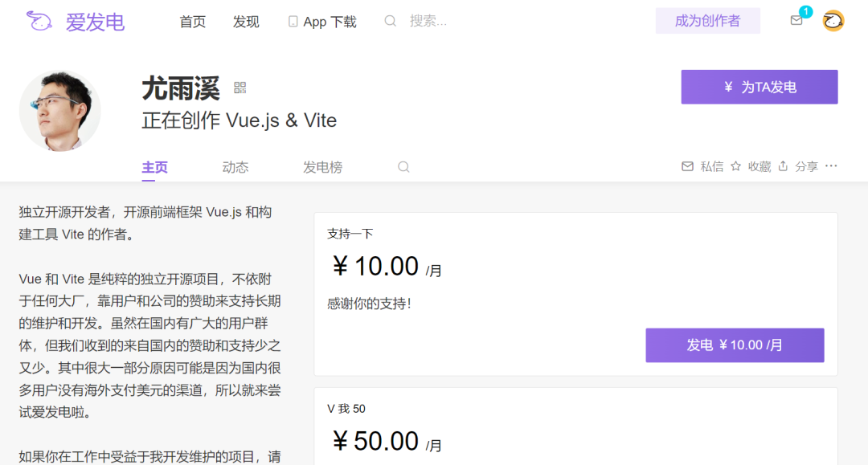The height and width of the screenshot is (465, 868).
Task: Click the 收藏 star icon
Action: point(735,166)
